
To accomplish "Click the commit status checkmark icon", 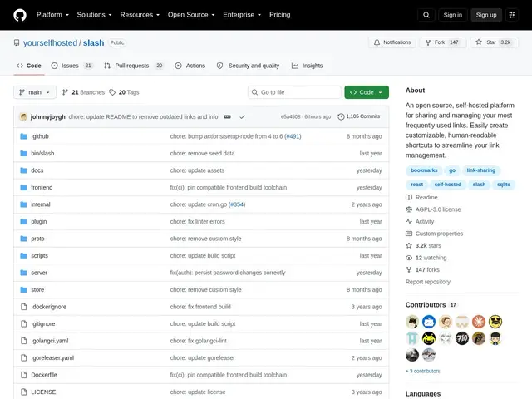I will 242,116.
